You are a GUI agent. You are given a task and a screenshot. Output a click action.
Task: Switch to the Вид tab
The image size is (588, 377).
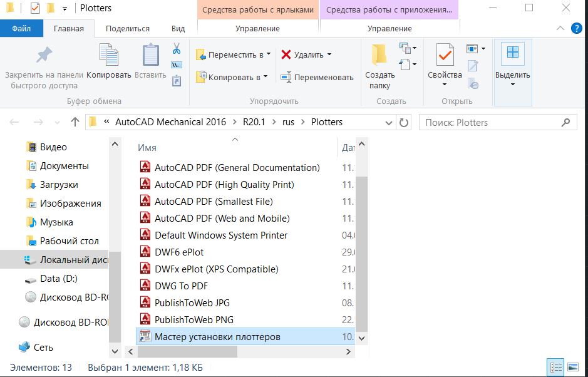click(178, 29)
